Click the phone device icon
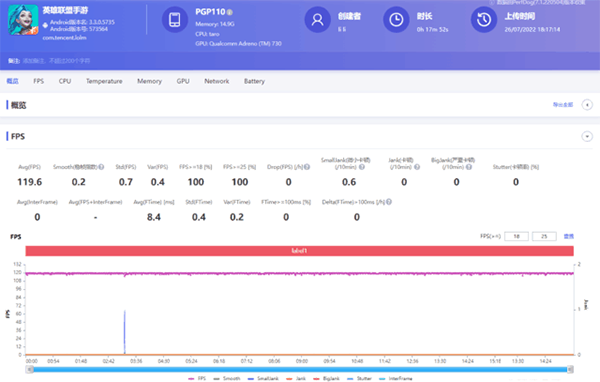Viewport: 600px width, 382px height. 175,20
